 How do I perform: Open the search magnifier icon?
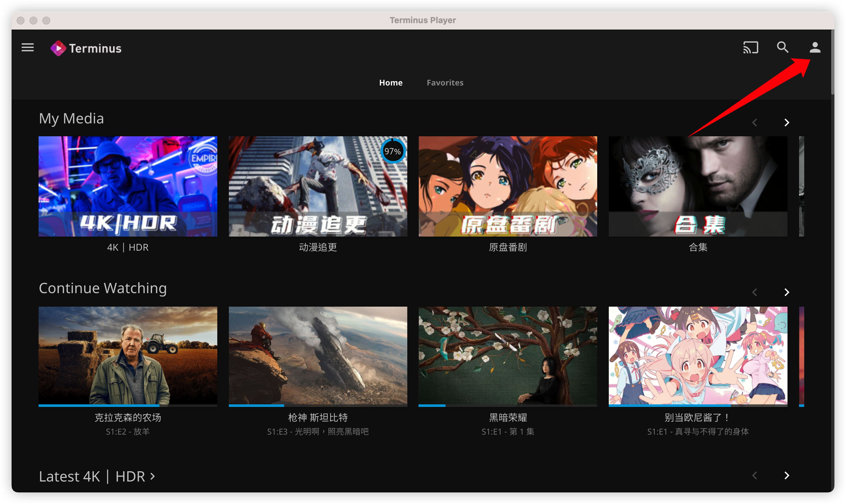pyautogui.click(x=782, y=48)
